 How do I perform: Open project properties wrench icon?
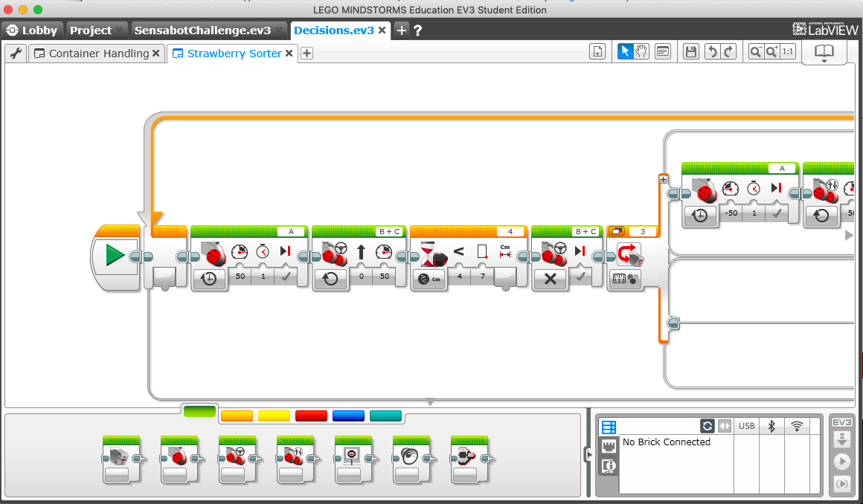(x=16, y=54)
